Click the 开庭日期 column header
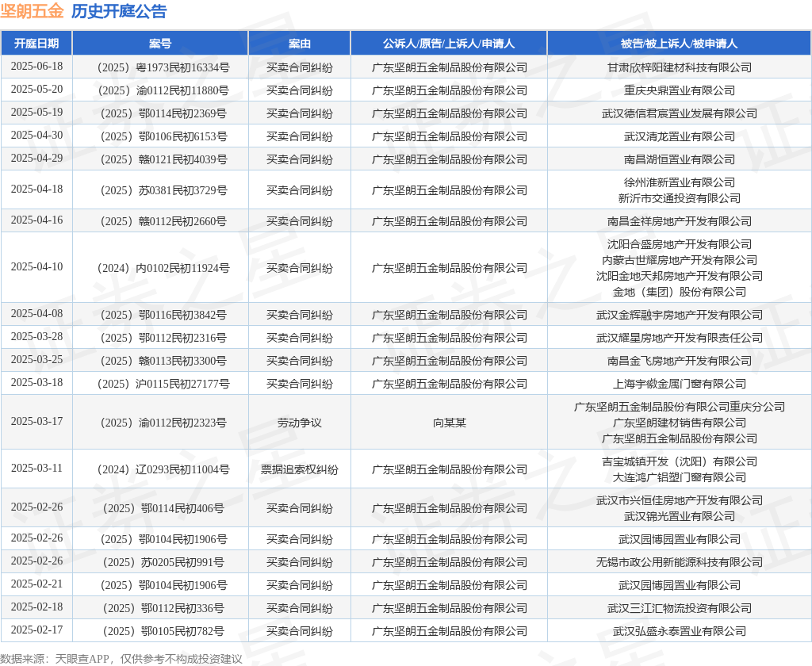Image resolution: width=812 pixels, height=666 pixels. (x=36, y=44)
